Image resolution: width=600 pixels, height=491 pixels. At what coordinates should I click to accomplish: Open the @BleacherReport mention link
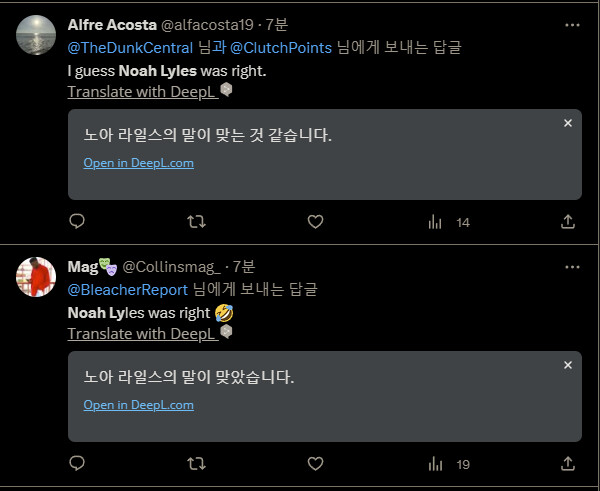[x=127, y=289]
